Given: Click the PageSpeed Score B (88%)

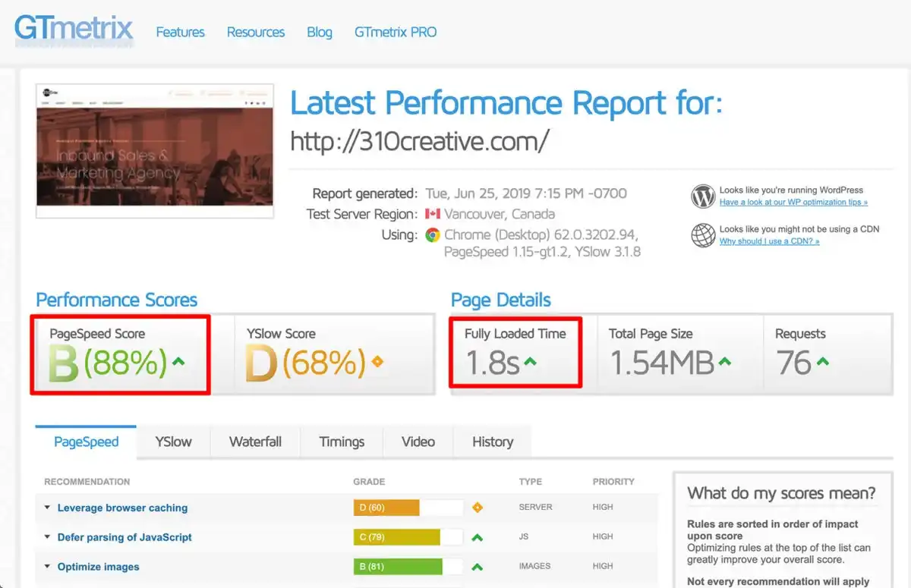Looking at the screenshot, I should [x=108, y=363].
